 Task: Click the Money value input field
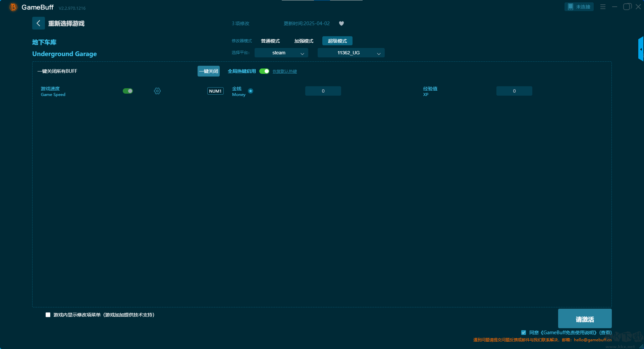323,91
